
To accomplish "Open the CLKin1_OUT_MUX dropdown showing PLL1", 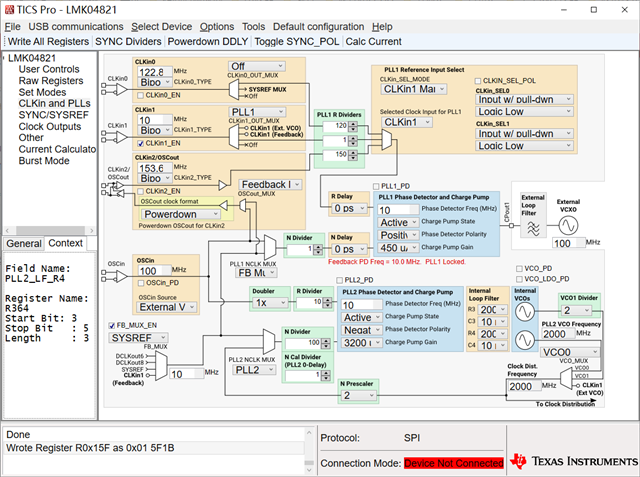I will [x=257, y=112].
